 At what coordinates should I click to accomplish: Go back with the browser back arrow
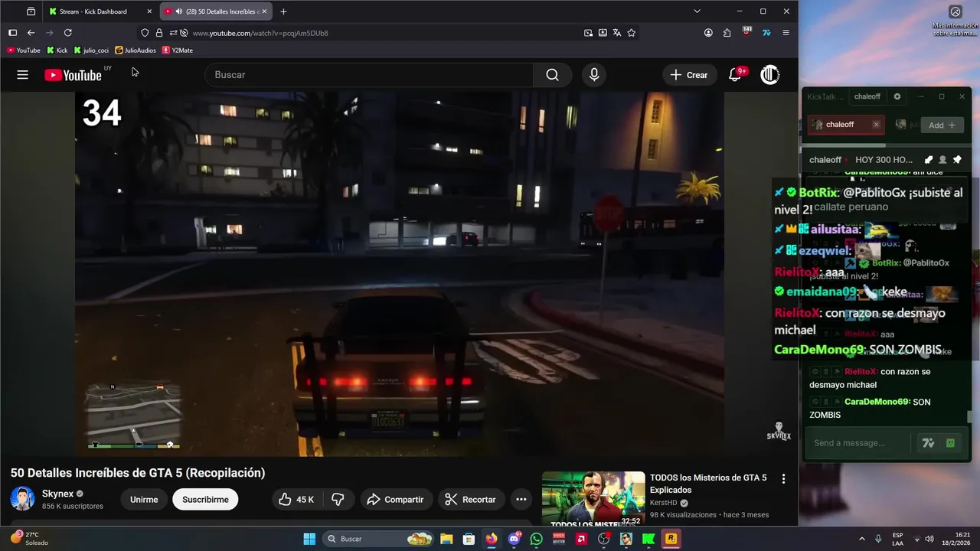tap(31, 33)
